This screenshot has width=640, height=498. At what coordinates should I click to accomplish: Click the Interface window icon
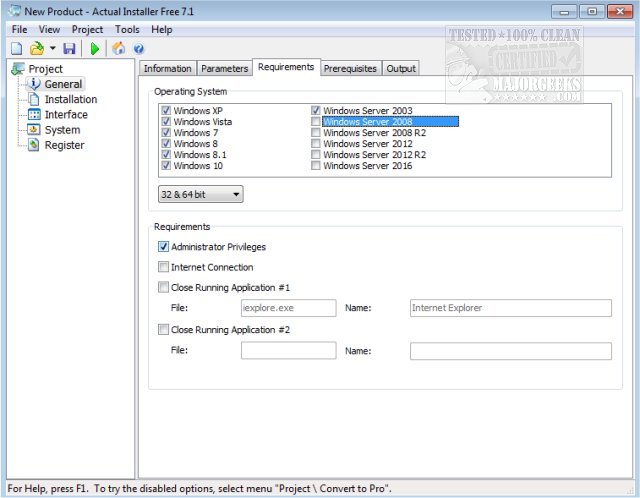click(x=34, y=114)
